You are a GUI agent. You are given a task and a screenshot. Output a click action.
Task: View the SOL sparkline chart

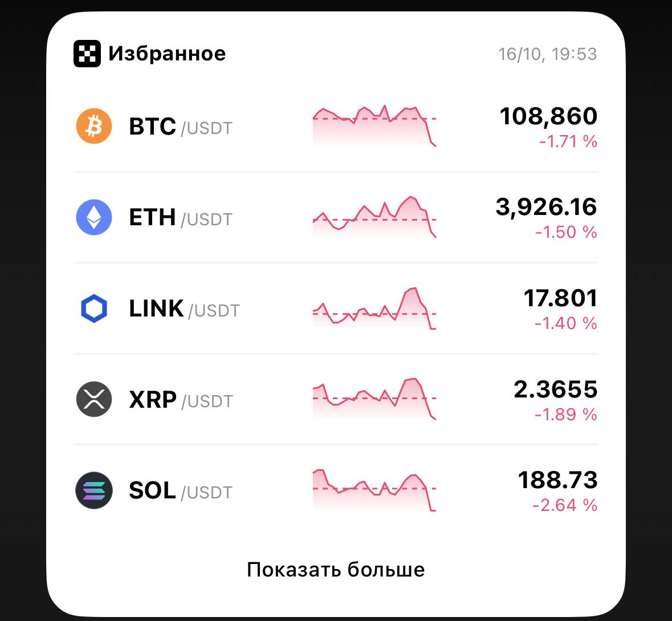click(374, 490)
